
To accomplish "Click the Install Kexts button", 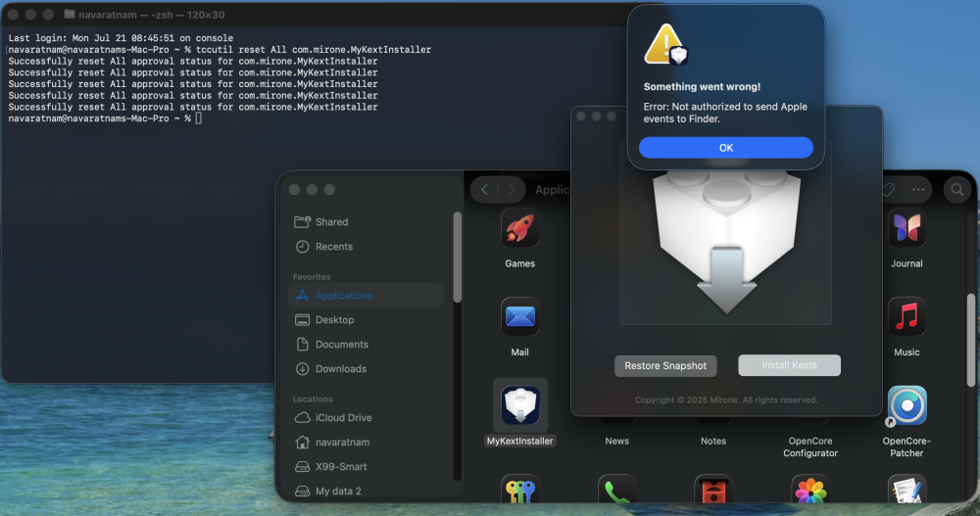I will [x=789, y=365].
